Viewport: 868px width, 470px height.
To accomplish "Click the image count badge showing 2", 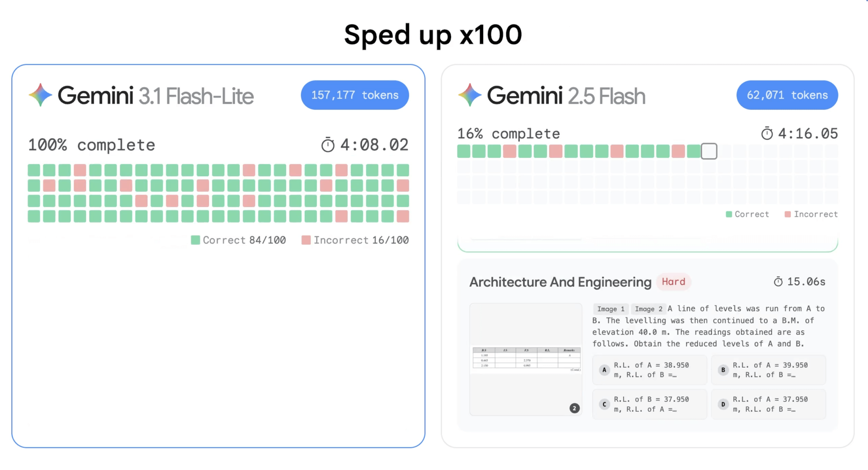I will (574, 408).
